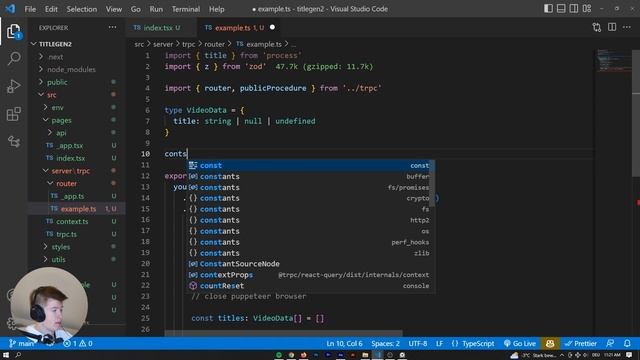Split the editor to the right
Viewport: 640px width, 360px height.
(612, 27)
